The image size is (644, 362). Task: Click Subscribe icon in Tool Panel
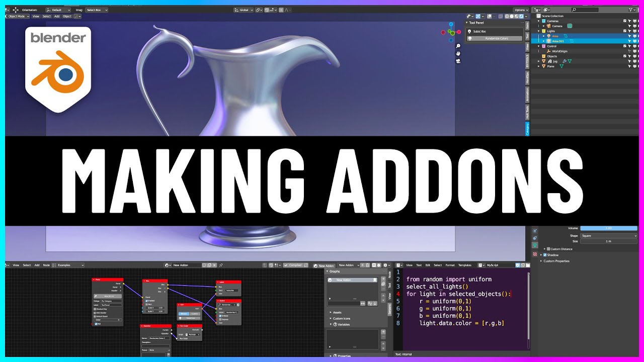coord(469,31)
